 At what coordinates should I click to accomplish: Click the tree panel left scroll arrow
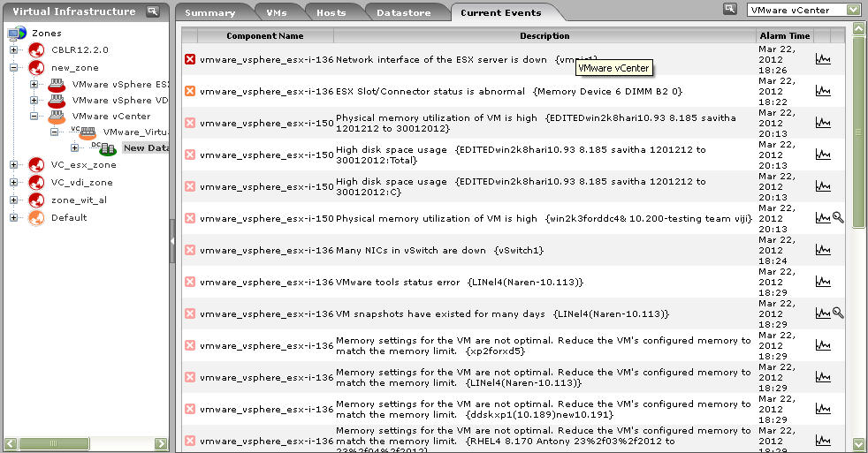tap(11, 443)
